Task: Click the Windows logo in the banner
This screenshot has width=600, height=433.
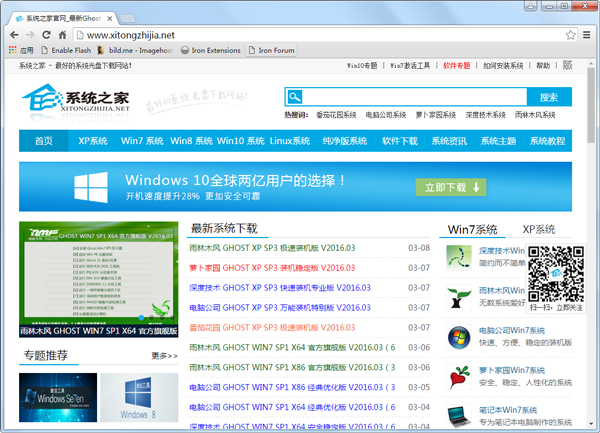Action: [x=91, y=187]
